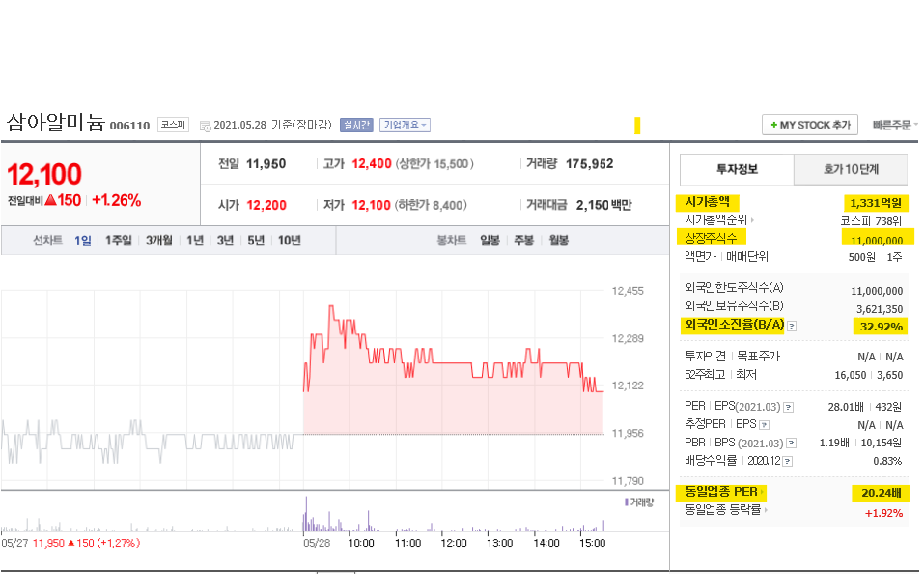Click help icon next to PBR BPS (2021.03)

point(792,443)
